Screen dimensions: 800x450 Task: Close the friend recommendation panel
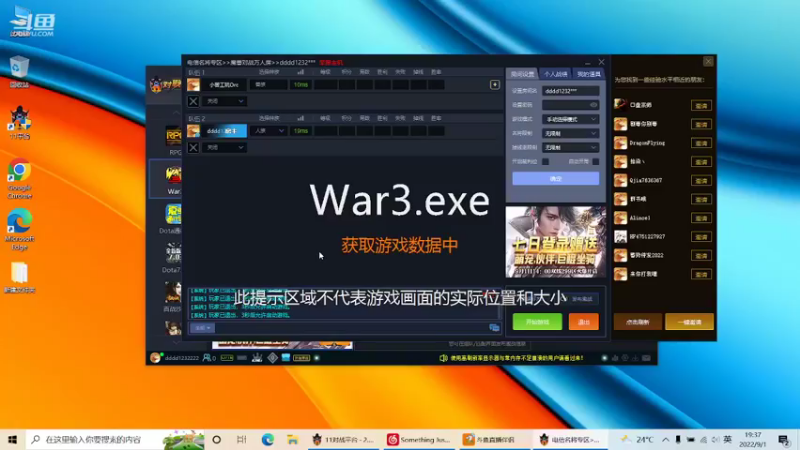point(708,62)
